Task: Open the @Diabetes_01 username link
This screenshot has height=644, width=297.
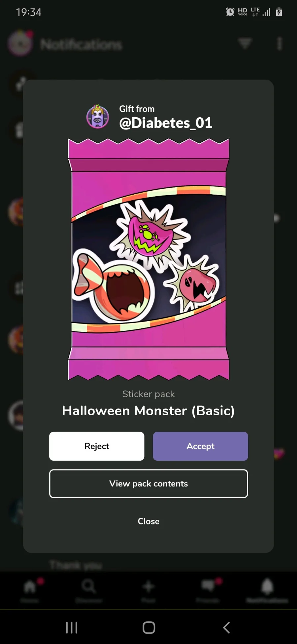Action: pos(166,123)
